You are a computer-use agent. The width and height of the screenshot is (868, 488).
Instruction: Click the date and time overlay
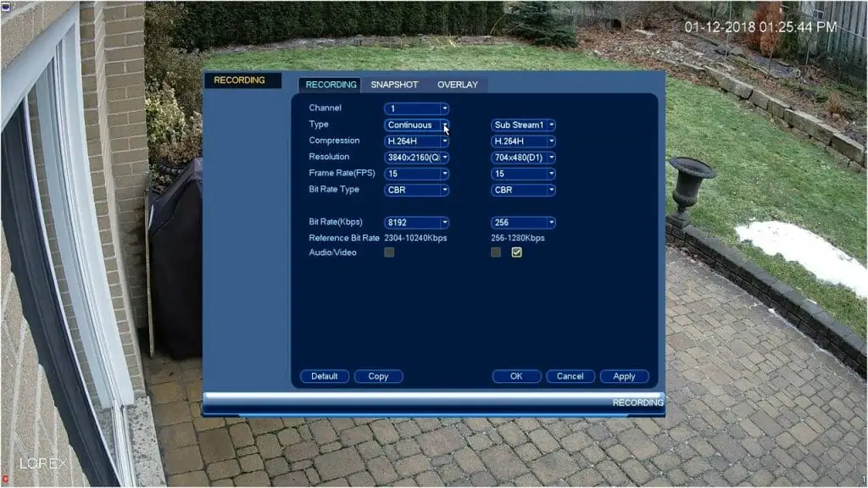[x=760, y=27]
